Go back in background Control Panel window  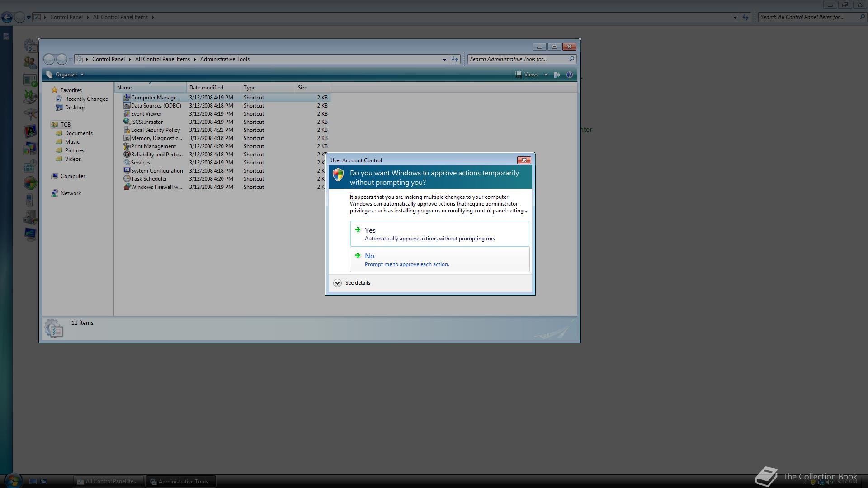pyautogui.click(x=7, y=17)
